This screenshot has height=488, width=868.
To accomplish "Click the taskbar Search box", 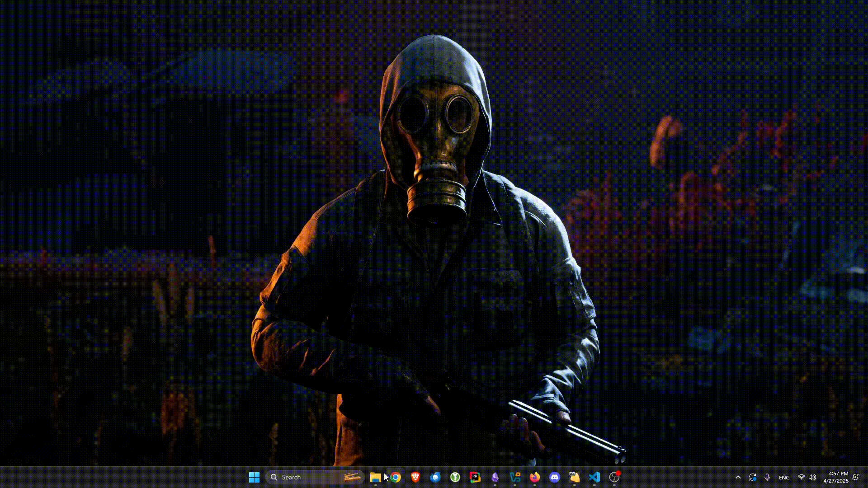I will pyautogui.click(x=315, y=477).
